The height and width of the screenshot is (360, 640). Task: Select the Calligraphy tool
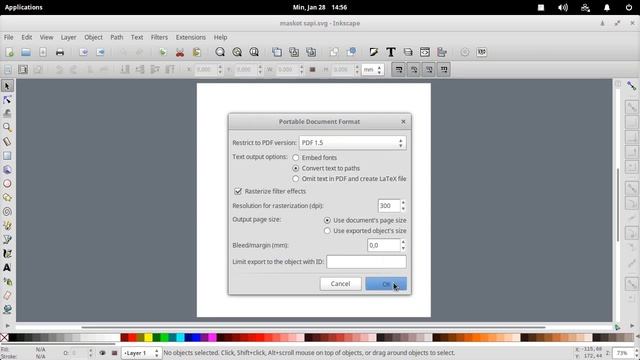[x=7, y=253]
